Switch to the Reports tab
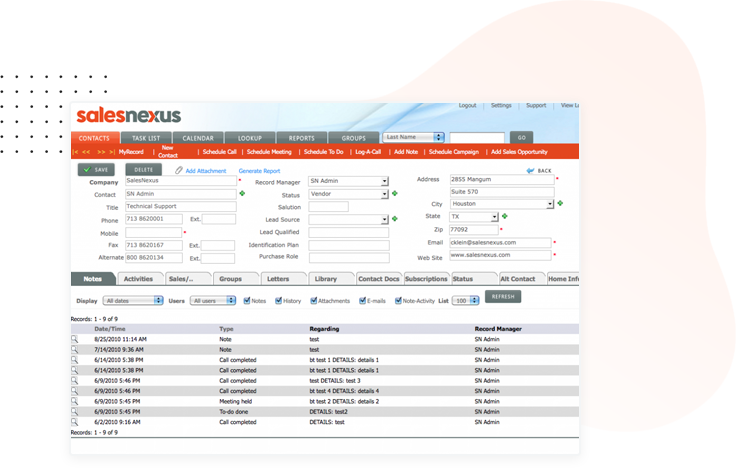 [302, 138]
